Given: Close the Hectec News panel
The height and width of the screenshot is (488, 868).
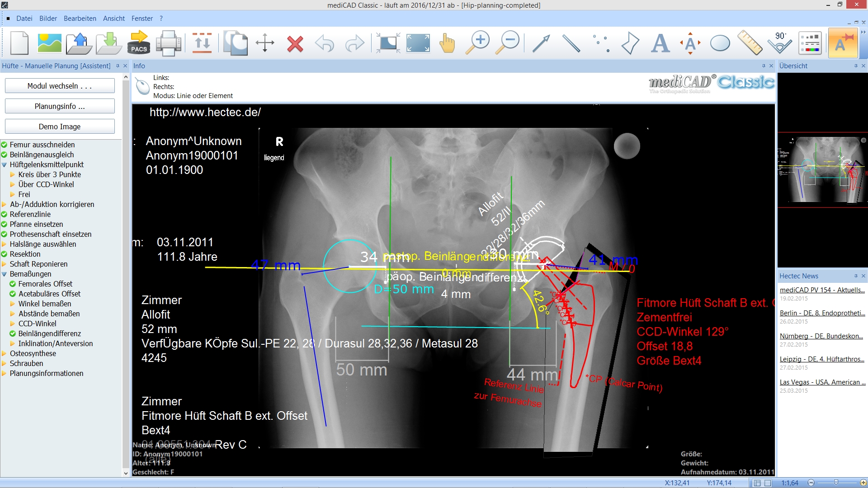Looking at the screenshot, I should click(863, 276).
